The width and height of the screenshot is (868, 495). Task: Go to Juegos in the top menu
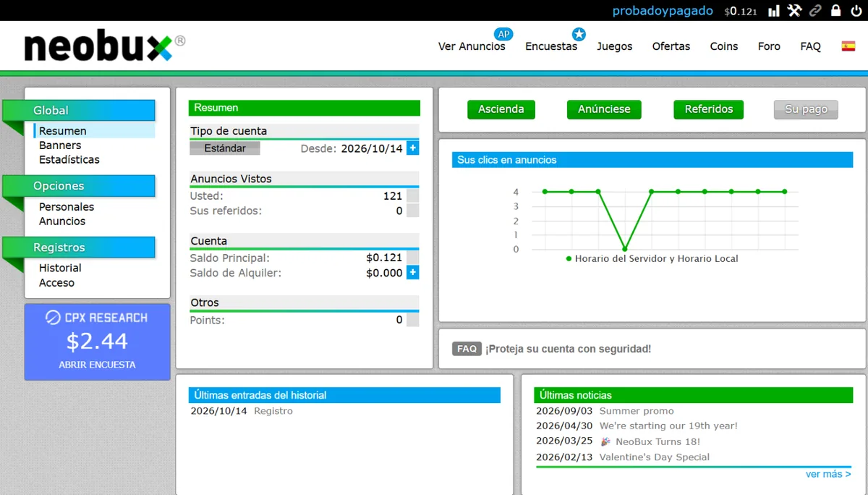615,46
